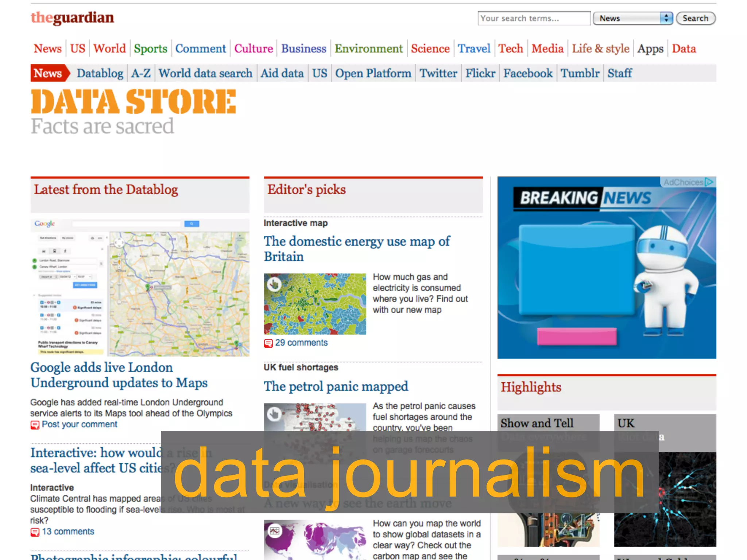Click pink button in Breaking News ad

click(577, 336)
